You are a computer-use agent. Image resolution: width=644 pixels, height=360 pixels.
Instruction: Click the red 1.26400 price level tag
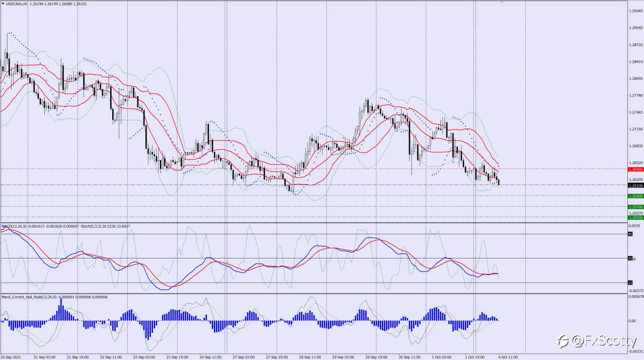(x=636, y=169)
